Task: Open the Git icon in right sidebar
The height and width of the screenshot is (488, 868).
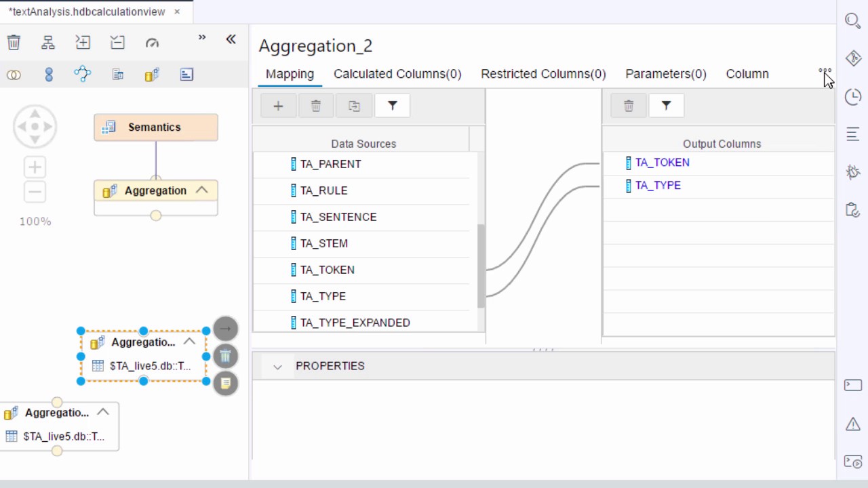Action: click(x=852, y=58)
